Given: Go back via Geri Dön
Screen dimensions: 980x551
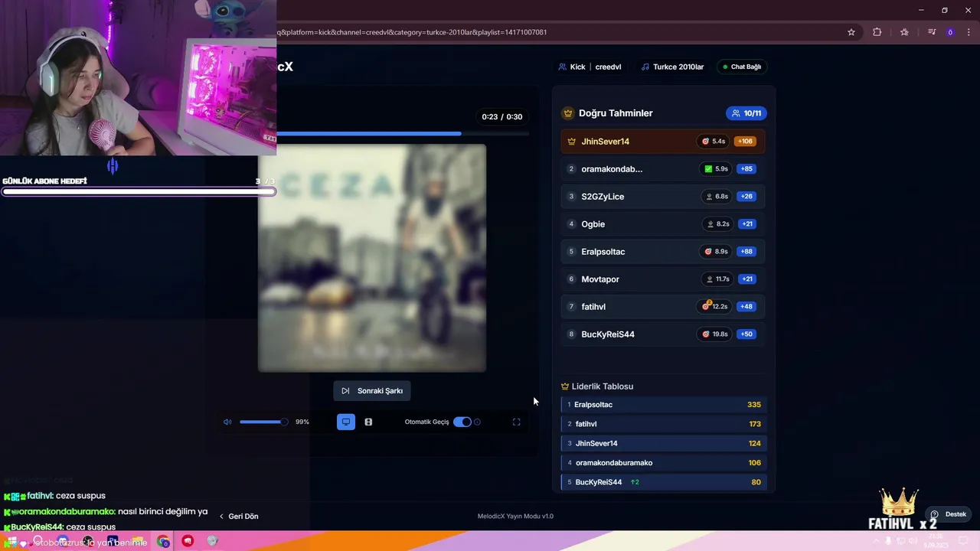Looking at the screenshot, I should coord(239,517).
